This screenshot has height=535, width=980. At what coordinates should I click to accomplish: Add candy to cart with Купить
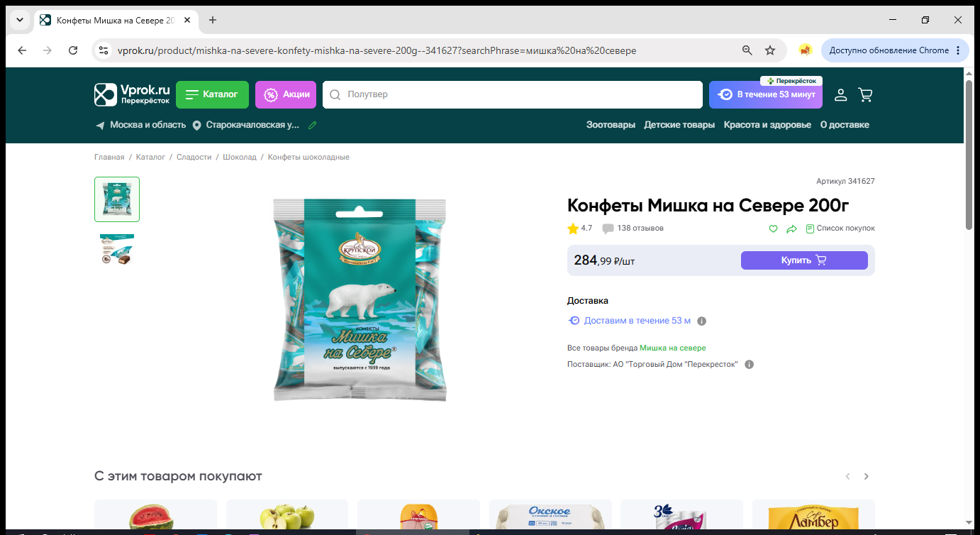[804, 260]
